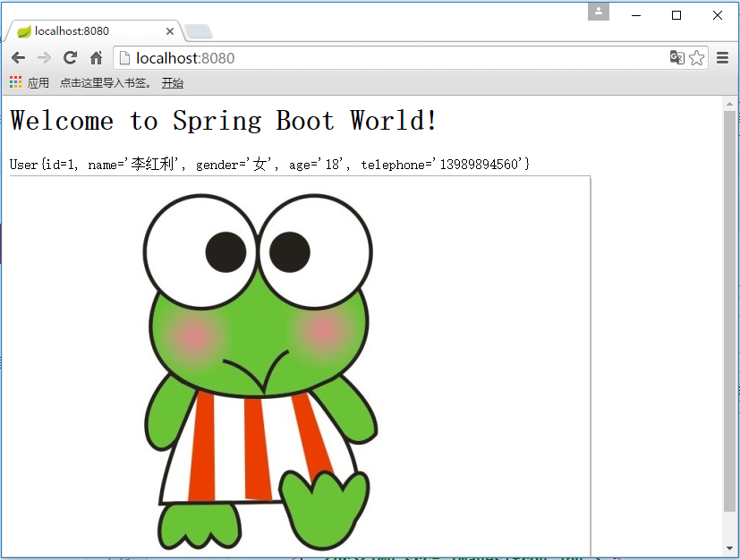Select the localhost:8080 tab

point(94,31)
